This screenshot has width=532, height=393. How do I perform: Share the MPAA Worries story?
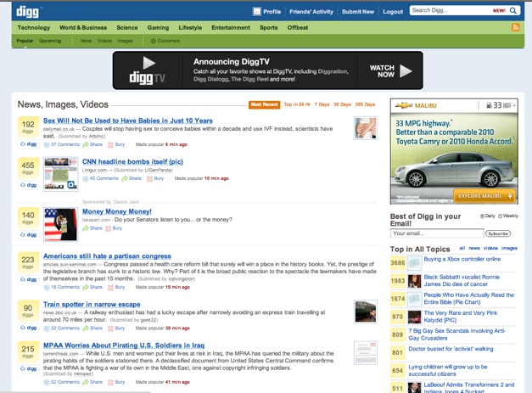tap(92, 382)
